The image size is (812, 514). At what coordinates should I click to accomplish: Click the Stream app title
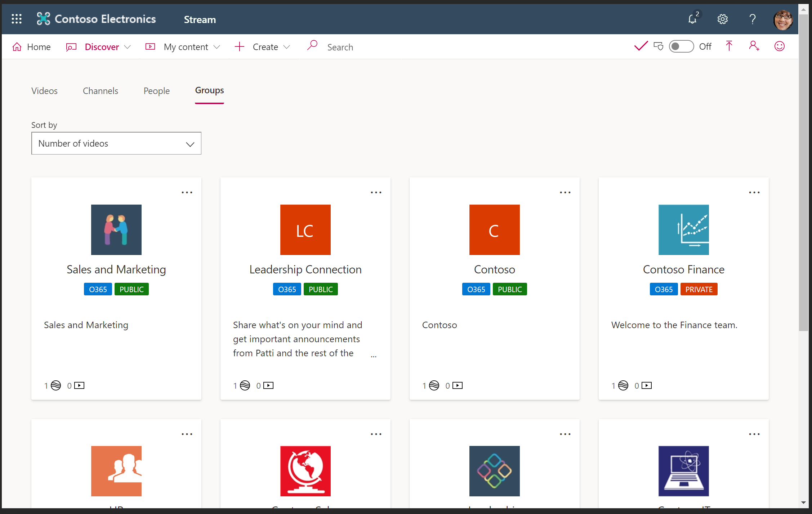point(200,19)
